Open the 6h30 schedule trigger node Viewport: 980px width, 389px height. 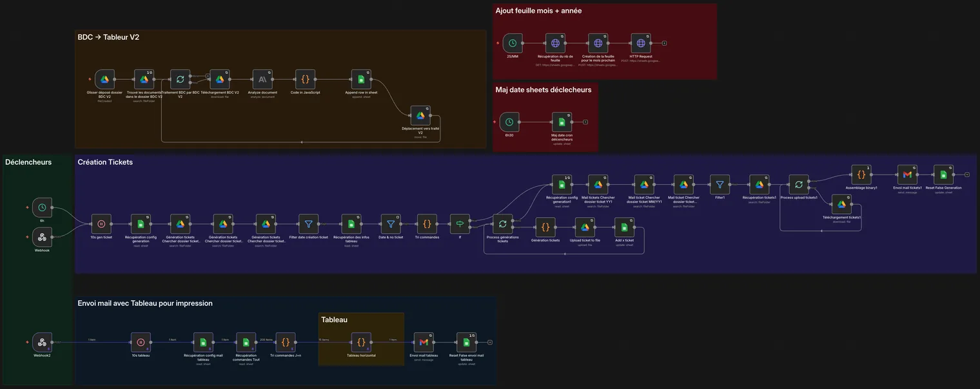[x=509, y=122]
